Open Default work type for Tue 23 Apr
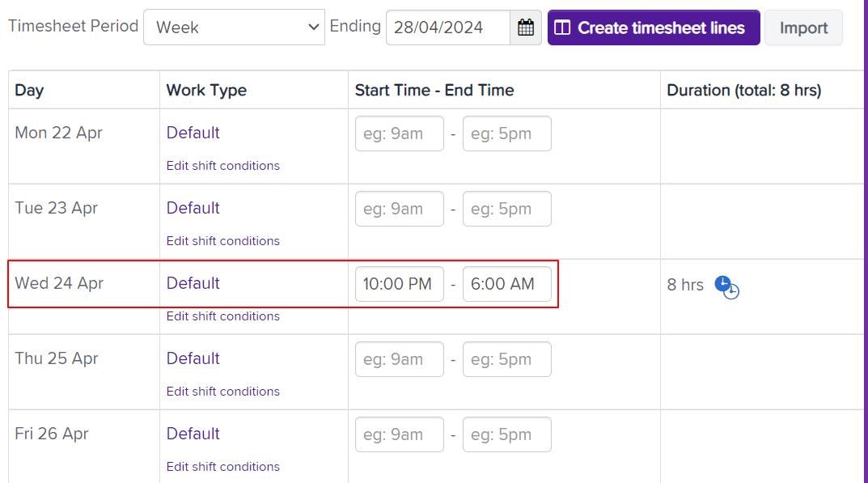This screenshot has height=483, width=868. tap(193, 208)
